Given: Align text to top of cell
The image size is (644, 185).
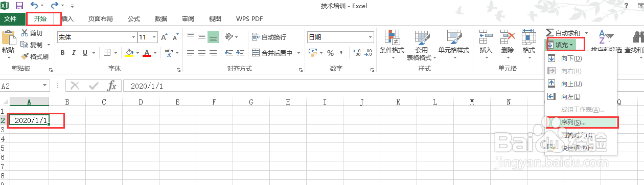Looking at the screenshot, I should pyautogui.click(x=191, y=36).
